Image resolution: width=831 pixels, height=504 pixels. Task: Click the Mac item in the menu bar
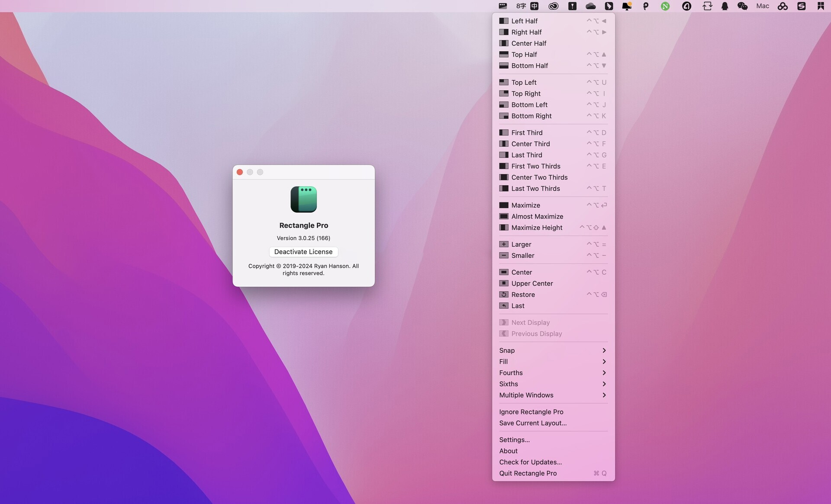tap(762, 6)
